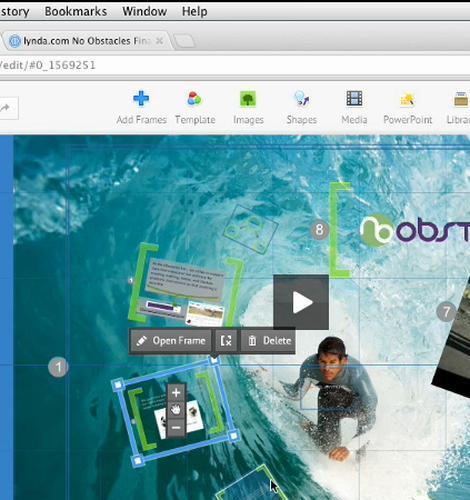The image size is (470, 500).
Task: Click the hand move control
Action: 176,410
